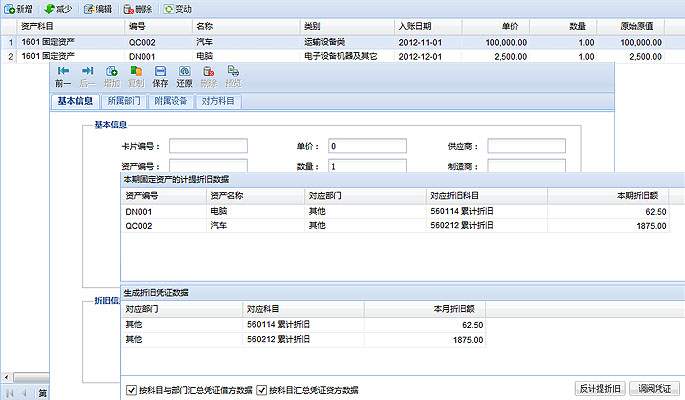Click the 供应商 input field

pyautogui.click(x=526, y=146)
